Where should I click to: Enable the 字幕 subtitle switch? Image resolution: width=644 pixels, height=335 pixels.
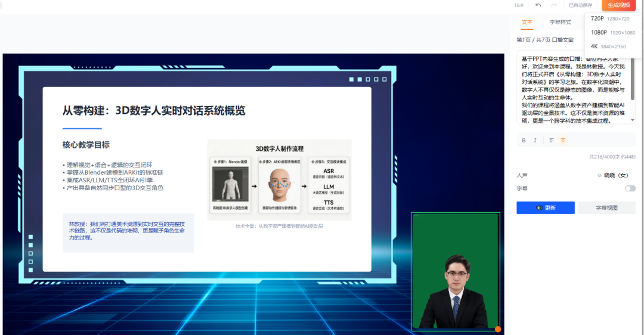(630, 188)
